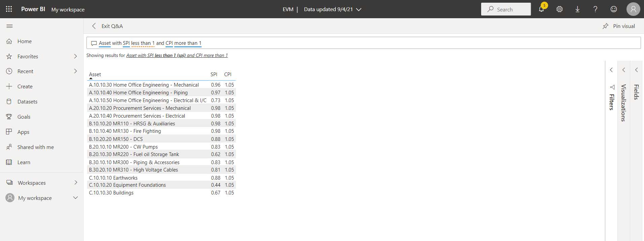The image size is (644, 241).
Task: Click the download arrow icon
Action: point(577,9)
